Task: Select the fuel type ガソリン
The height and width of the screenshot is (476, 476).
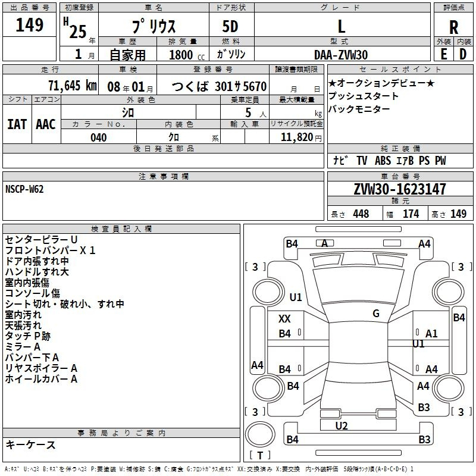Action: (231, 54)
